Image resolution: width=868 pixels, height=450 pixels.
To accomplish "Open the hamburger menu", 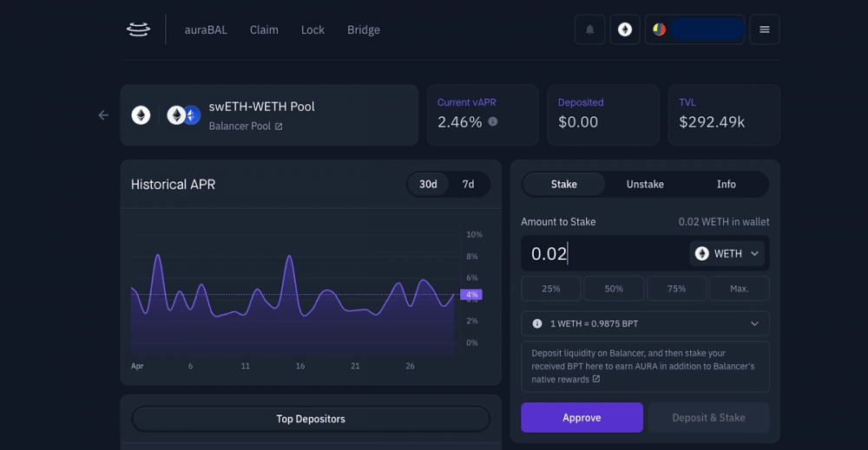I will 765,29.
